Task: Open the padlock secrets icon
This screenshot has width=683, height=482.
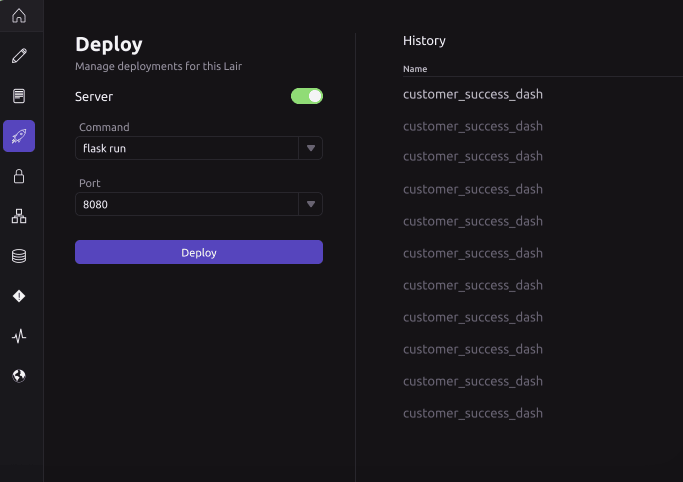Action: [19, 176]
